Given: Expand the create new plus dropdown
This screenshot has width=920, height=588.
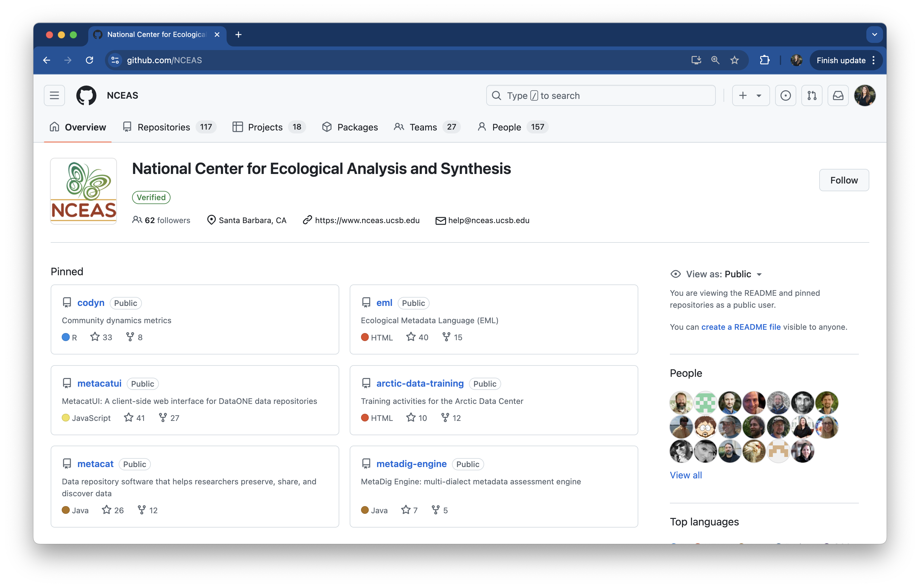Looking at the screenshot, I should pos(750,95).
